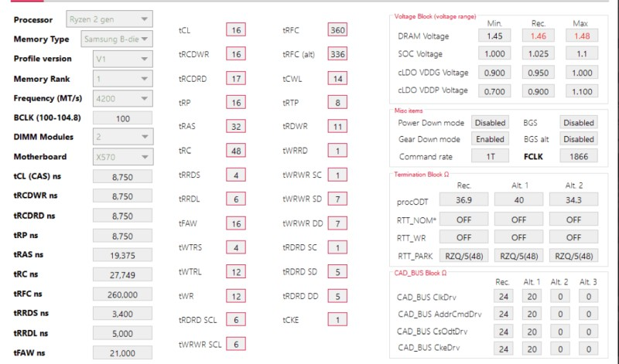Viewport: 619px width, 364px height.
Task: Click the Command rate 1T field
Action: pyautogui.click(x=490, y=156)
